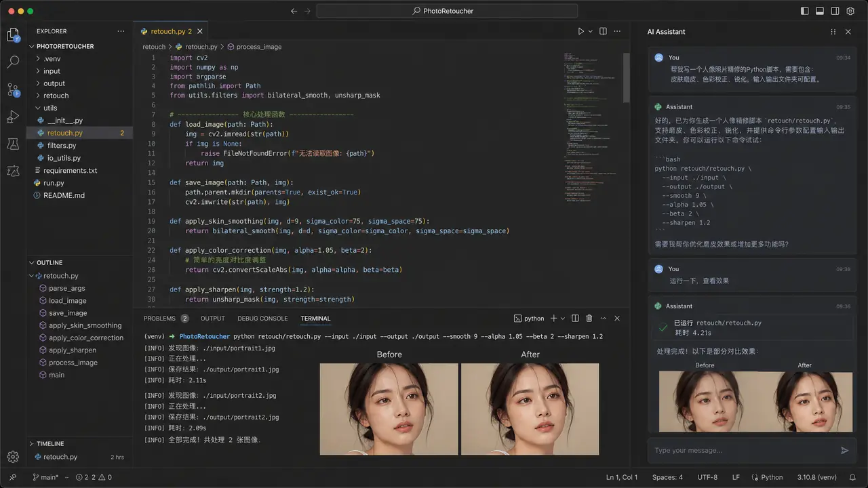Expand the .venv folder
Viewport: 868px width, 488px height.
[x=80, y=59]
